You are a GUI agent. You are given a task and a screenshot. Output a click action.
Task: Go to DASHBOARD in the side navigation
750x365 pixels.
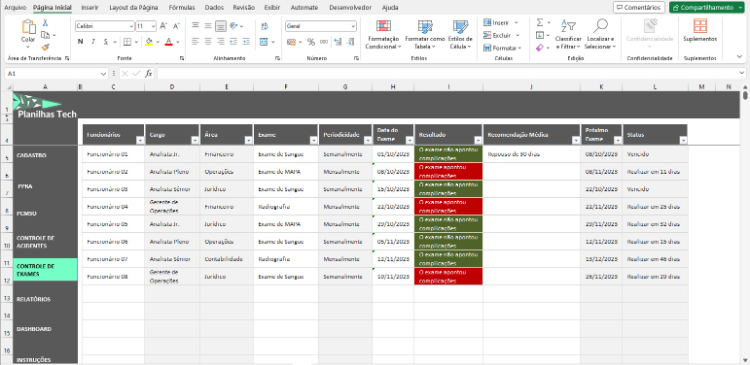tap(33, 329)
